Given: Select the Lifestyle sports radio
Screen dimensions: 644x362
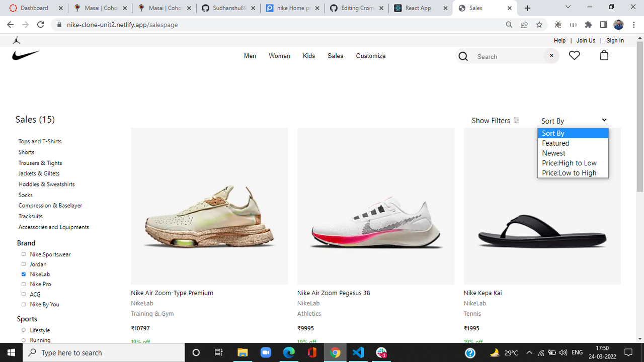Looking at the screenshot, I should click(x=23, y=330).
